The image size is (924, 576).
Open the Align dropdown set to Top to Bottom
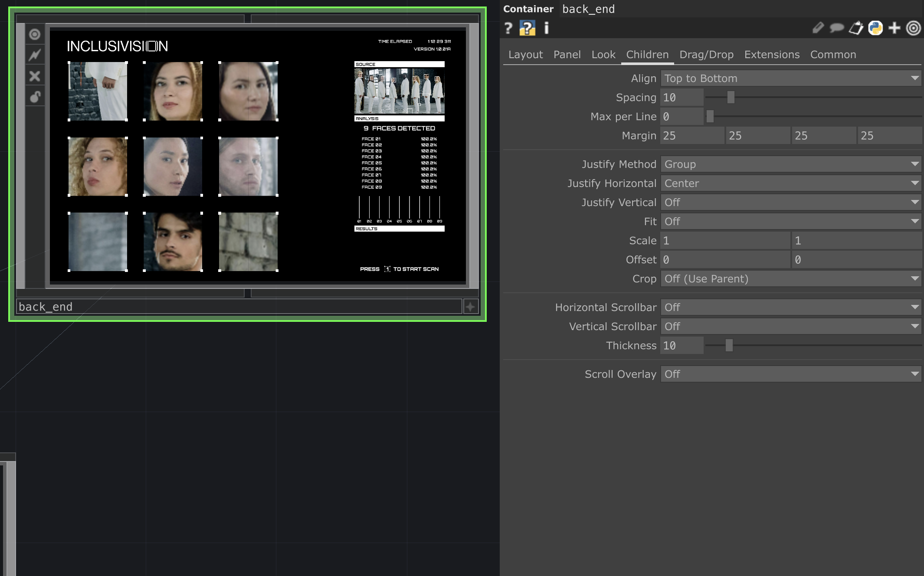(x=791, y=79)
